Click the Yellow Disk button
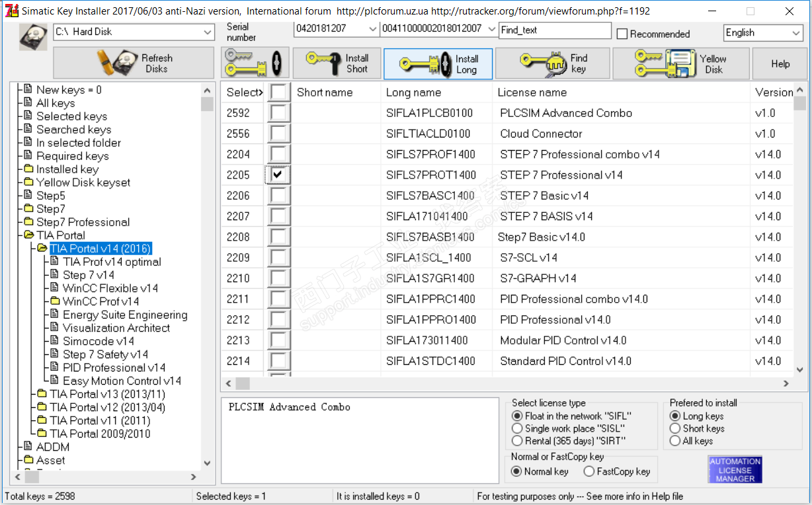 pyautogui.click(x=681, y=63)
